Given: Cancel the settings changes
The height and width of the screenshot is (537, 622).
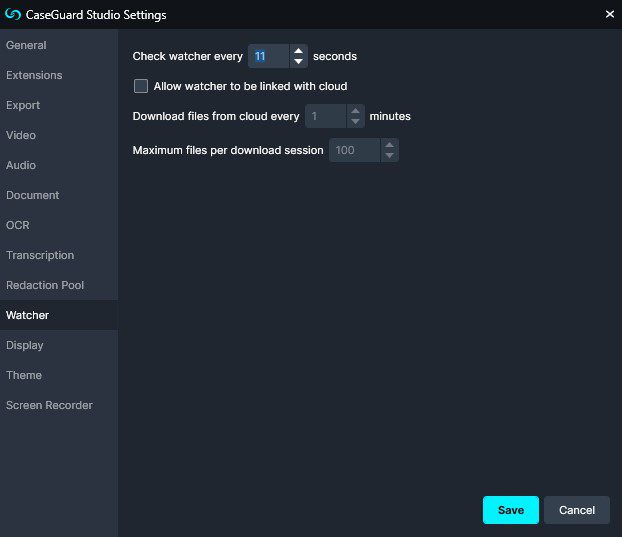Looking at the screenshot, I should click(x=577, y=510).
